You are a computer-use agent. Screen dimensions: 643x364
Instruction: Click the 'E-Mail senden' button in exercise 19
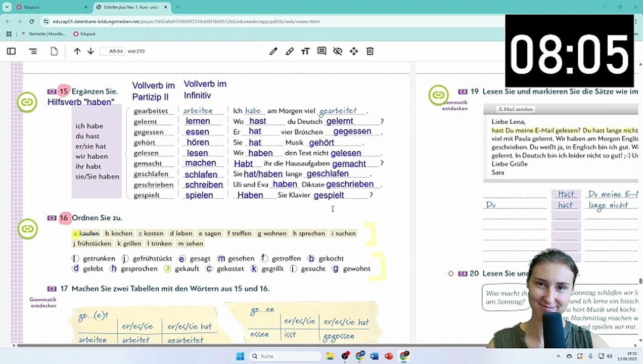516,109
